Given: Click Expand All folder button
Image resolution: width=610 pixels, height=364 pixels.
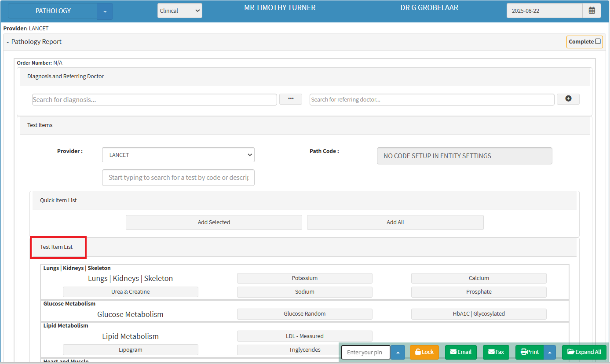Looking at the screenshot, I should (x=584, y=352).
